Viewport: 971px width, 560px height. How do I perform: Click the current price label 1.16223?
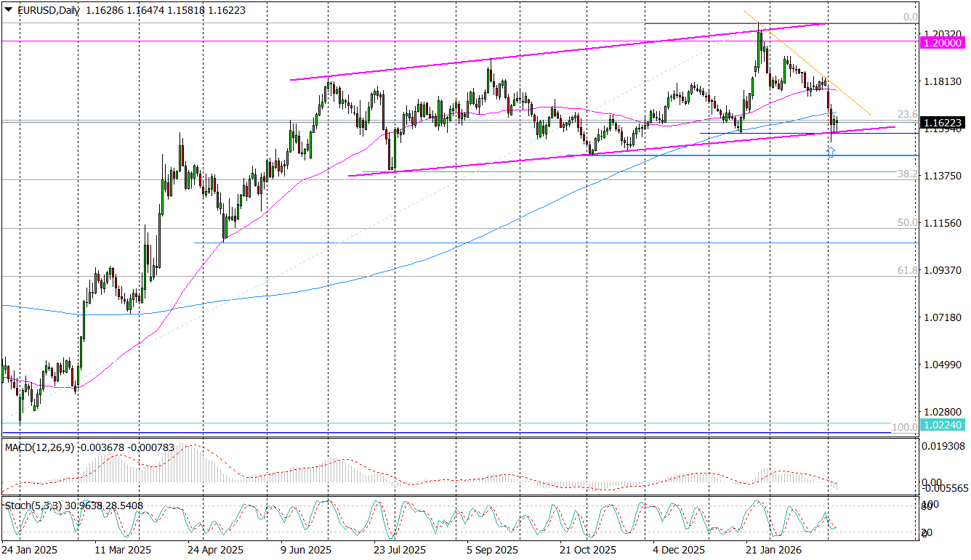pos(943,123)
